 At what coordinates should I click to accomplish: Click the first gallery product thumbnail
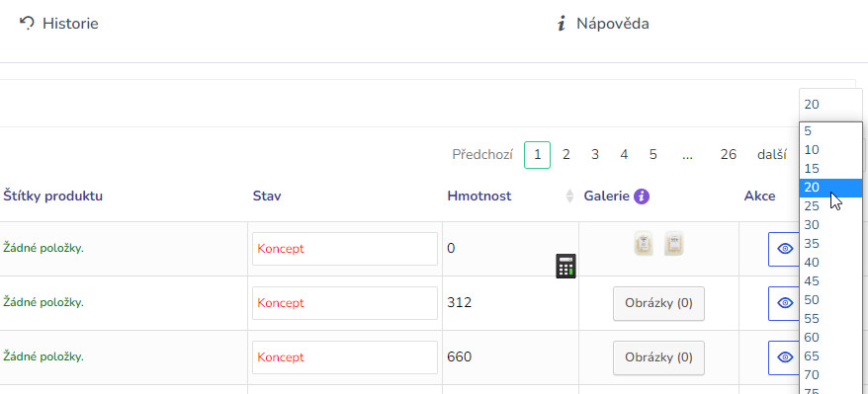[644, 244]
